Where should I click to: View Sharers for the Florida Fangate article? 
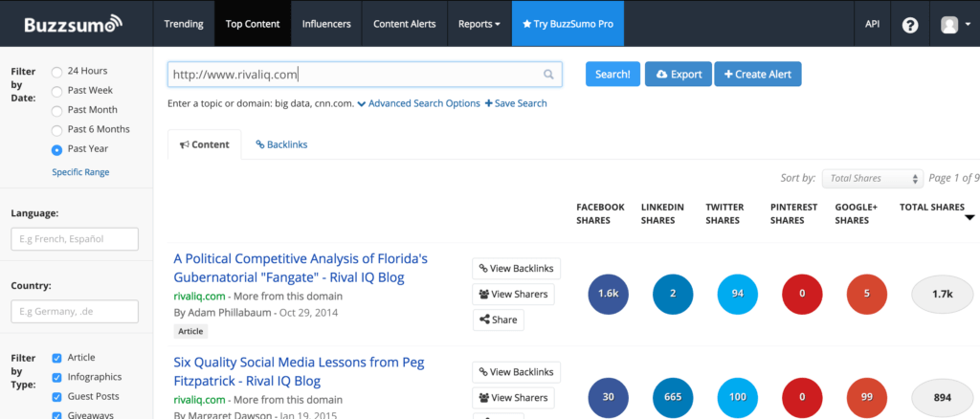pos(513,294)
